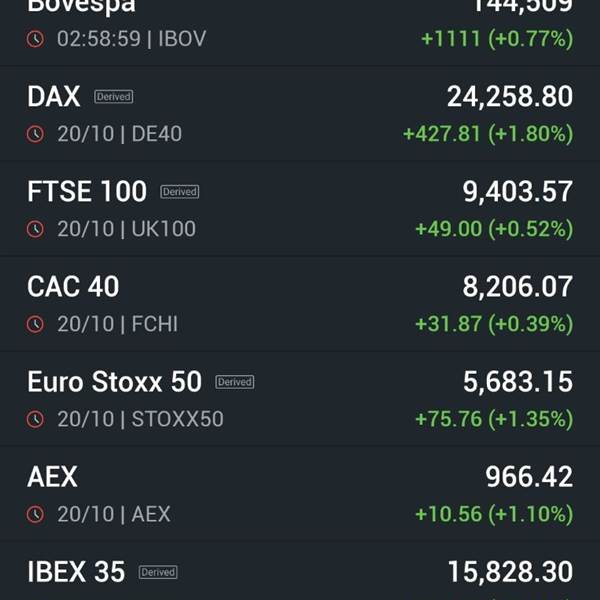600x600 pixels.
Task: Select the CAC 40 index name
Action: pos(73,286)
